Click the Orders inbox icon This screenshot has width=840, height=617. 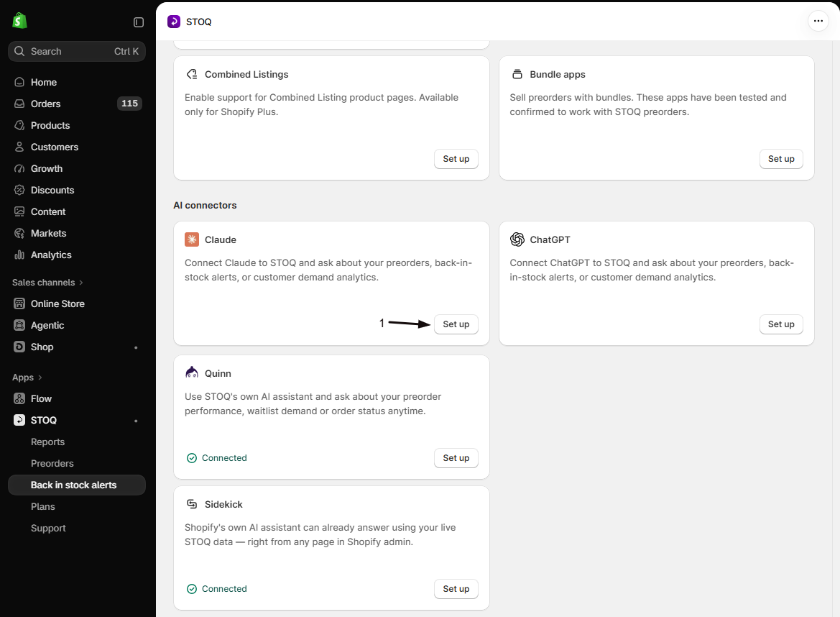click(19, 104)
